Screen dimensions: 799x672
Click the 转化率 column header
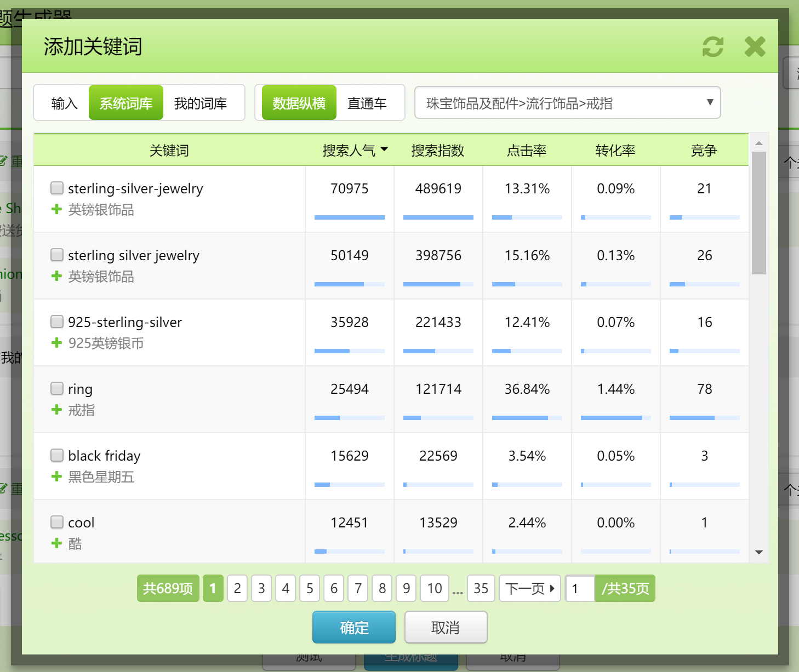coord(615,150)
